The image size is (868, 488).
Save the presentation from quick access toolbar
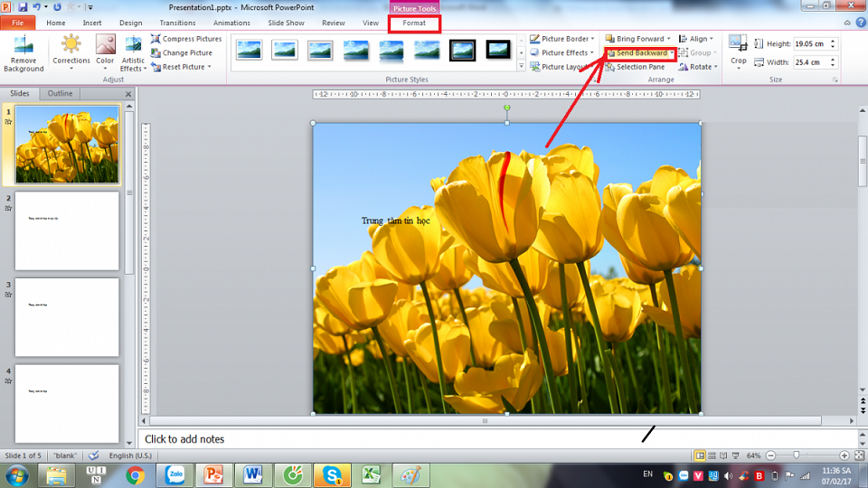(23, 7)
